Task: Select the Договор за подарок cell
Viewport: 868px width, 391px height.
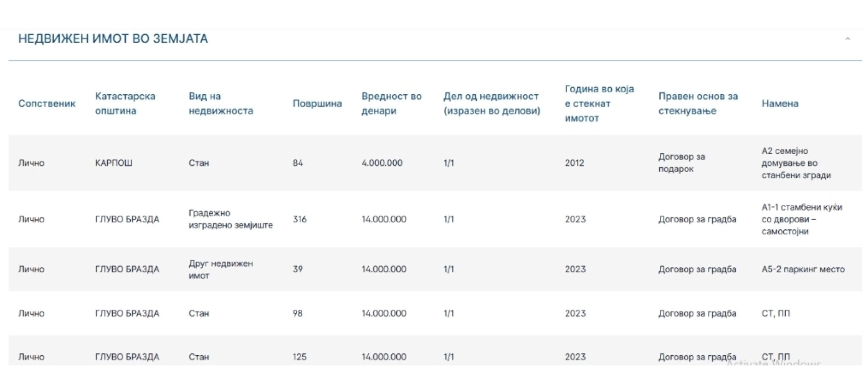Action: [x=682, y=163]
